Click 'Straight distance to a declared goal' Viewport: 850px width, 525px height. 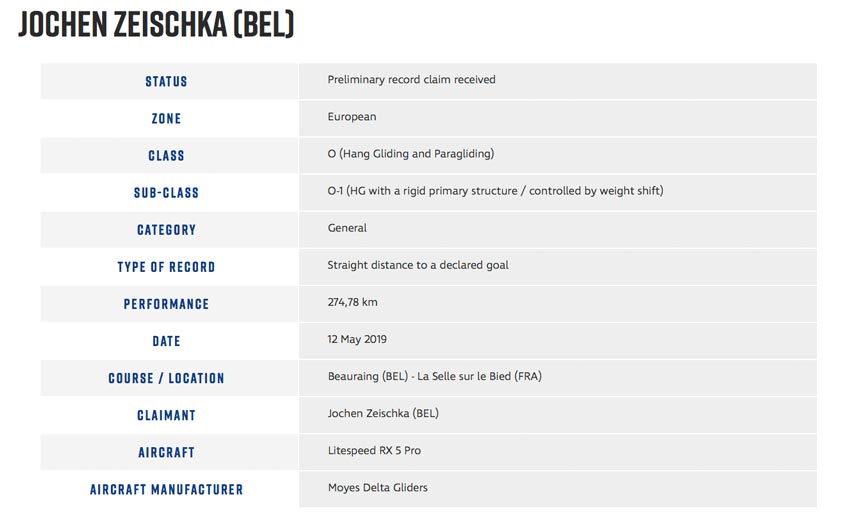417,265
